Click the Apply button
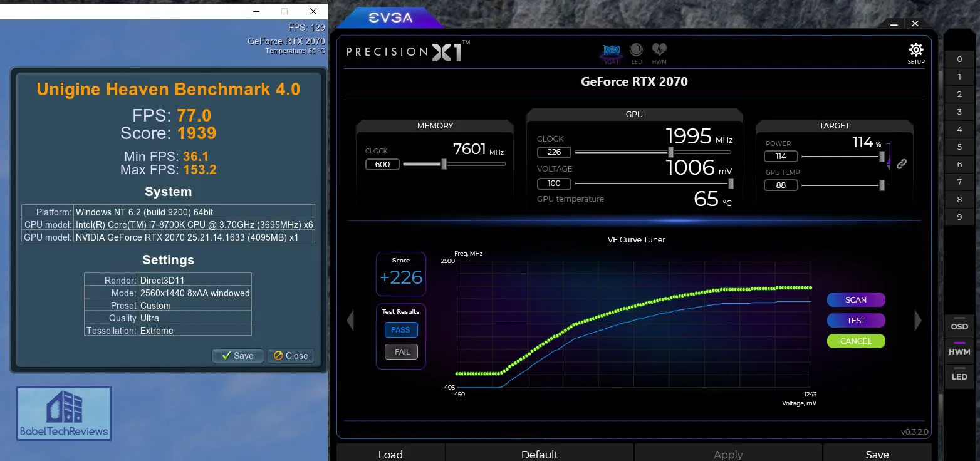Image resolution: width=980 pixels, height=461 pixels. [x=728, y=453]
